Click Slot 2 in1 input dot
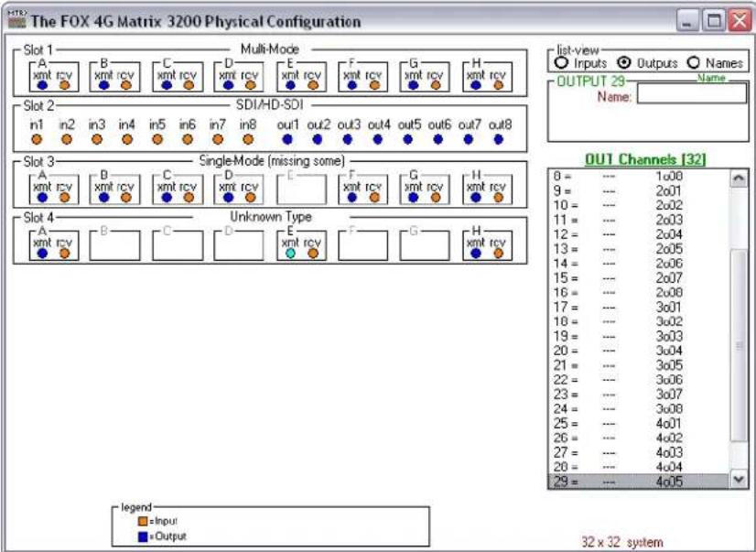This screenshot has width=756, height=552. coord(37,139)
